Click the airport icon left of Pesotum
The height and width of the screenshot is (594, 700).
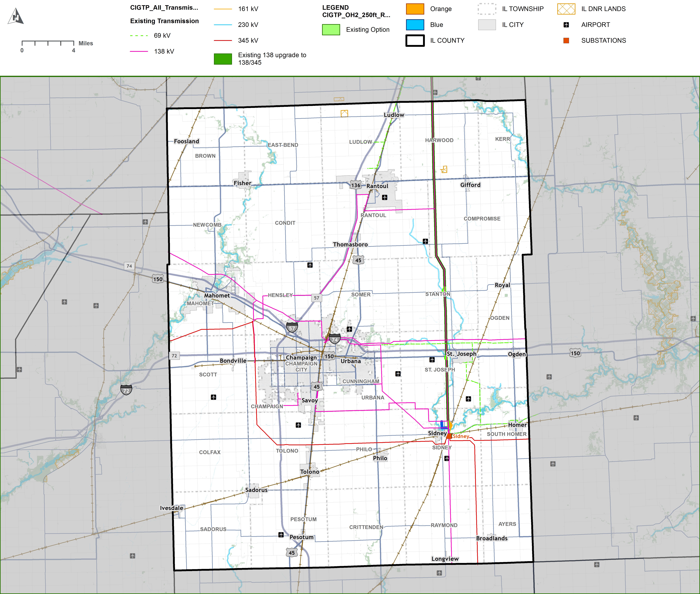click(281, 535)
